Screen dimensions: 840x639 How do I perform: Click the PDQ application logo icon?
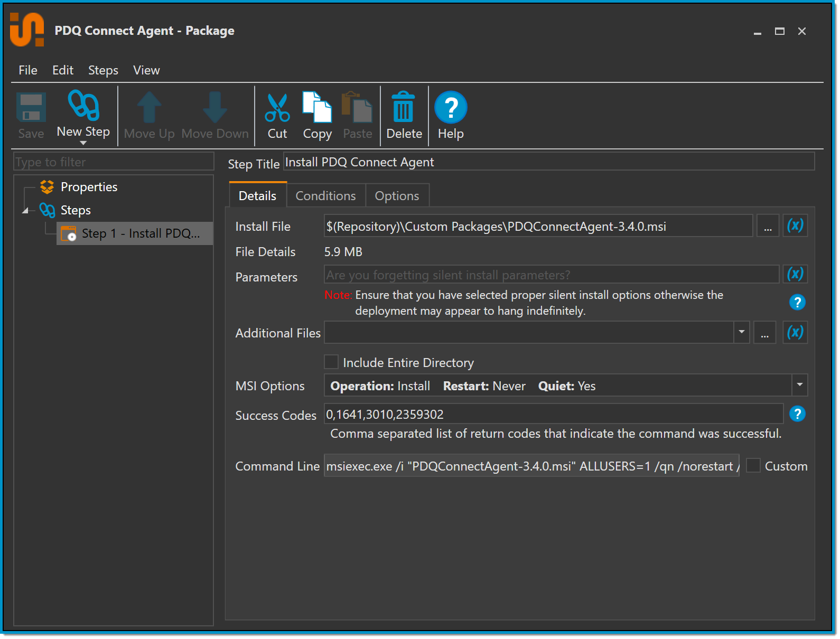click(27, 30)
